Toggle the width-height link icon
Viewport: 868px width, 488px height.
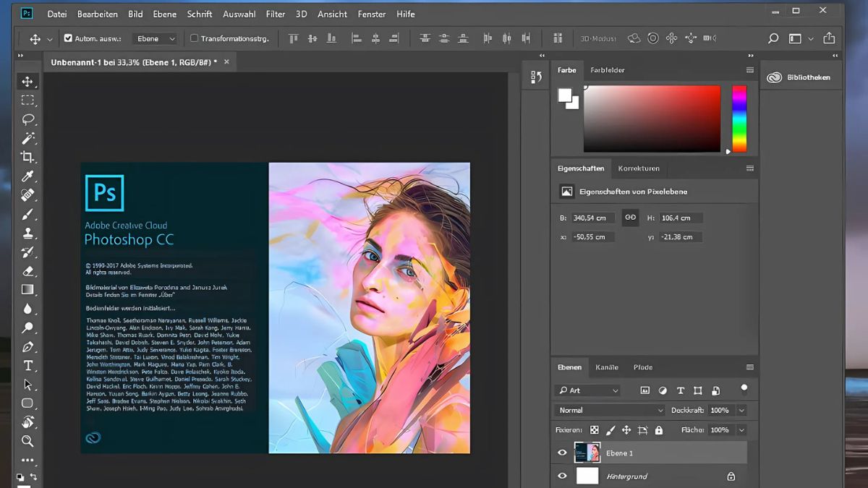[x=630, y=218]
